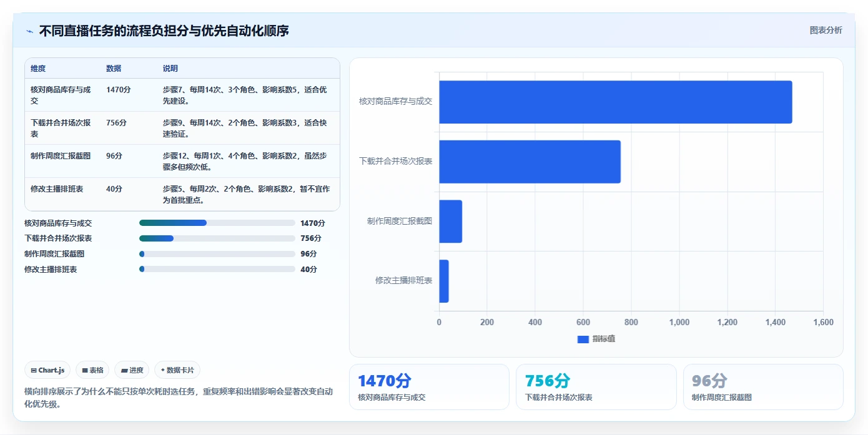The height and width of the screenshot is (435, 868).
Task: Click the 核对商品库存与成交 progress bar
Action: pos(217,223)
